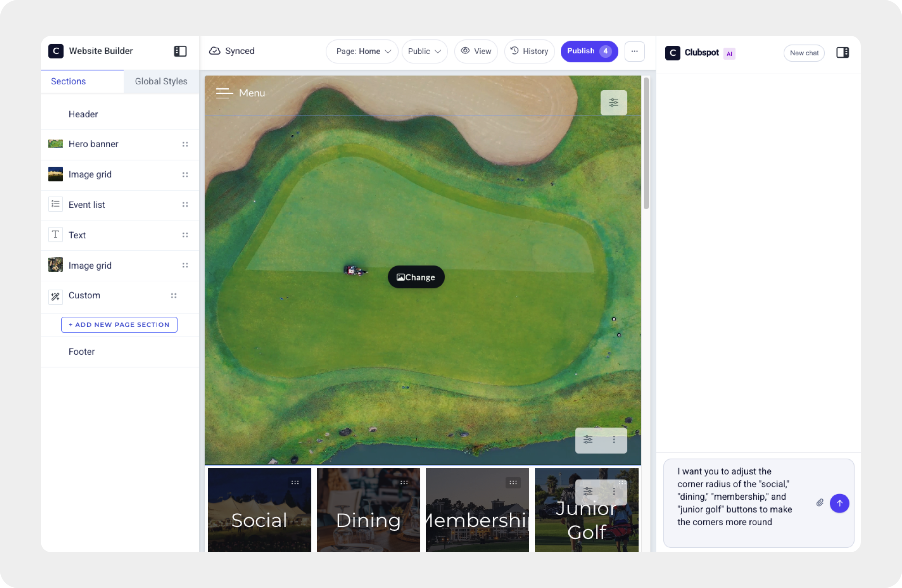Select the Header section

(x=120, y=114)
